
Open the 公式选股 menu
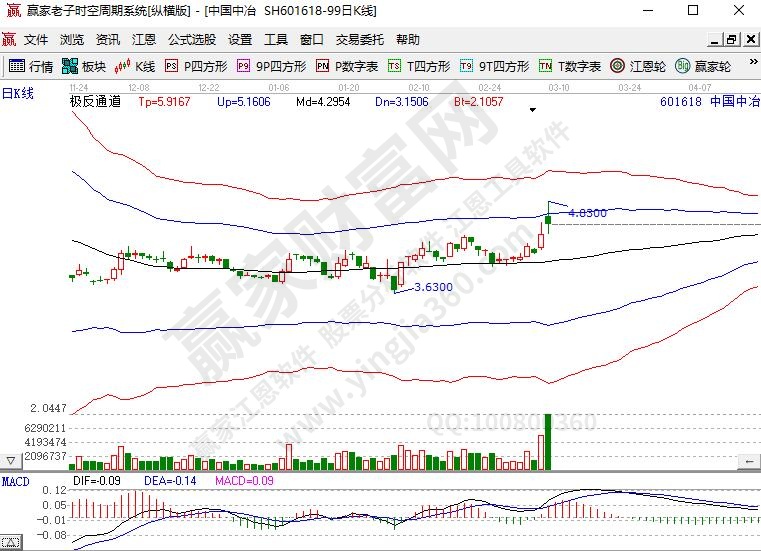click(191, 40)
